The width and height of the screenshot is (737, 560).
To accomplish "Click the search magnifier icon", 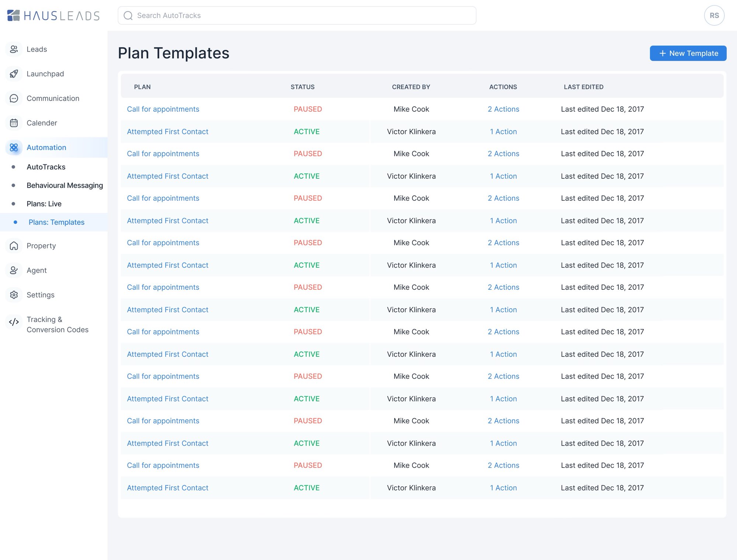I will [128, 15].
